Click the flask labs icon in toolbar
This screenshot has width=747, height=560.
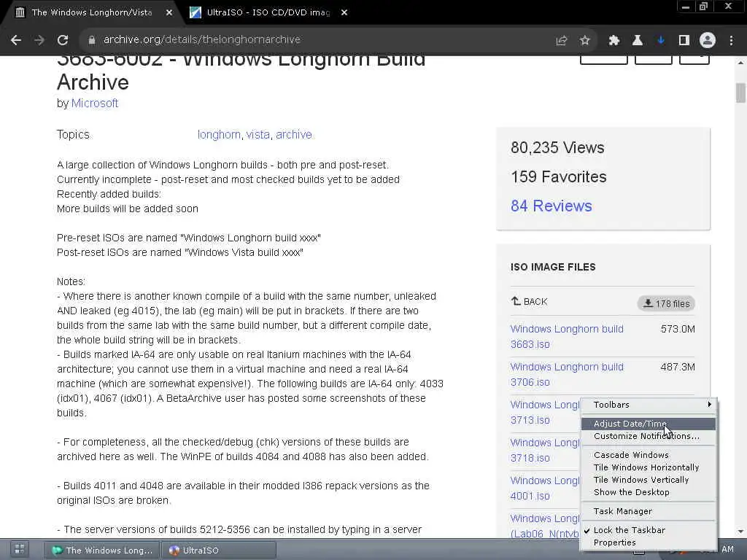[x=638, y=41]
